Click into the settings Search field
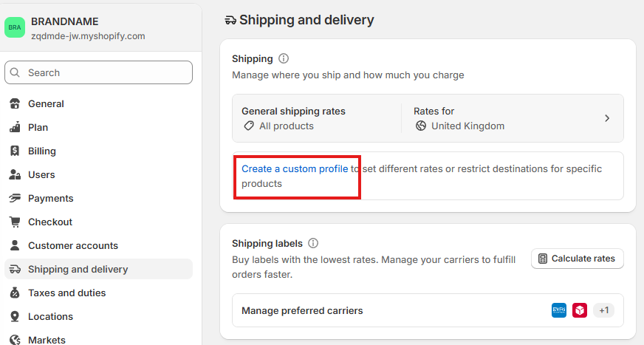644x345 pixels. (x=98, y=72)
